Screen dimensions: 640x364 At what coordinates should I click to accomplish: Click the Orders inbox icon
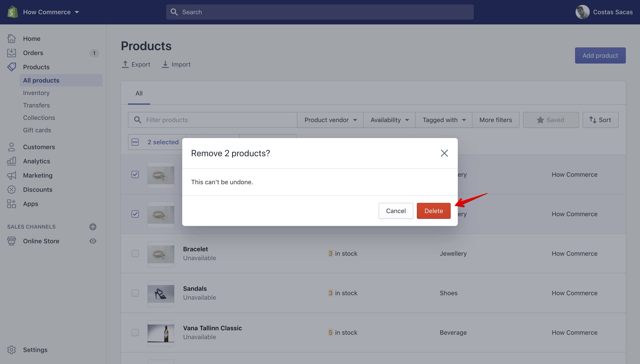12,53
